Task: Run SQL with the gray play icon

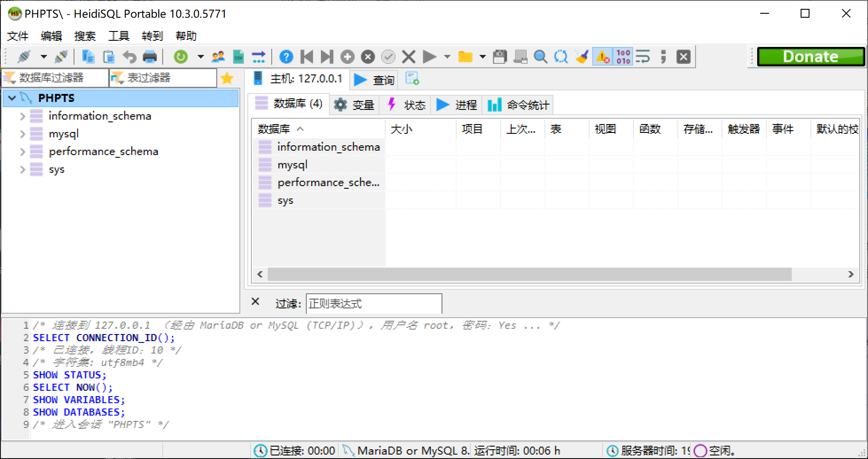Action: point(429,57)
